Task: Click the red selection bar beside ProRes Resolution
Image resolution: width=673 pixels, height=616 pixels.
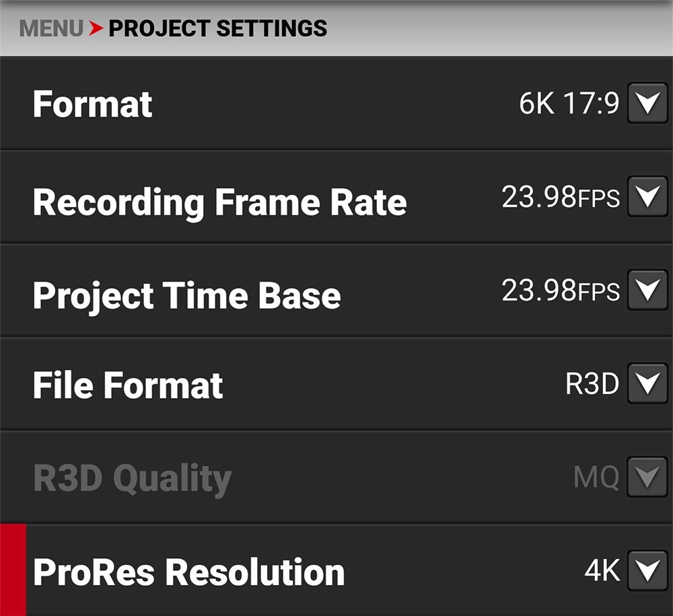Action: pos(13,570)
